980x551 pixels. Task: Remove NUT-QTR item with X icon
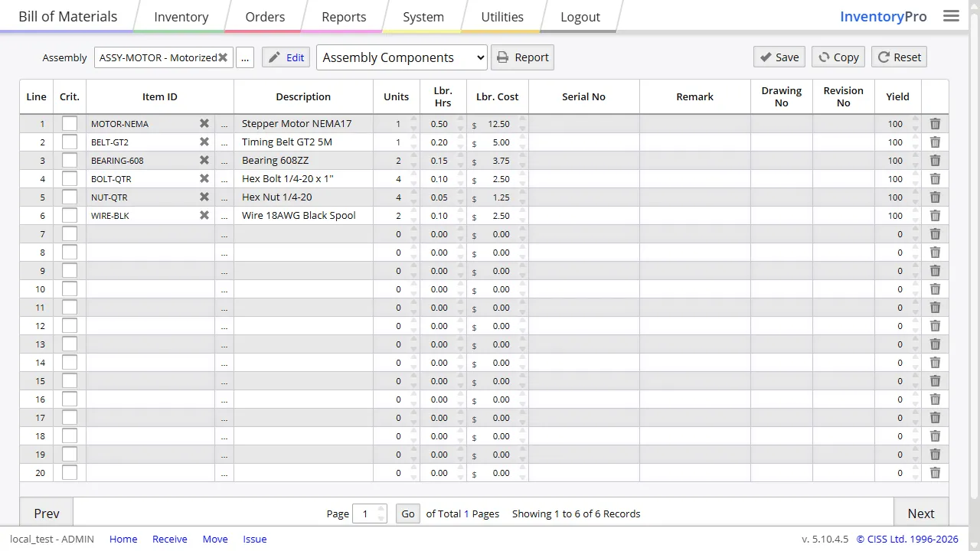click(204, 197)
